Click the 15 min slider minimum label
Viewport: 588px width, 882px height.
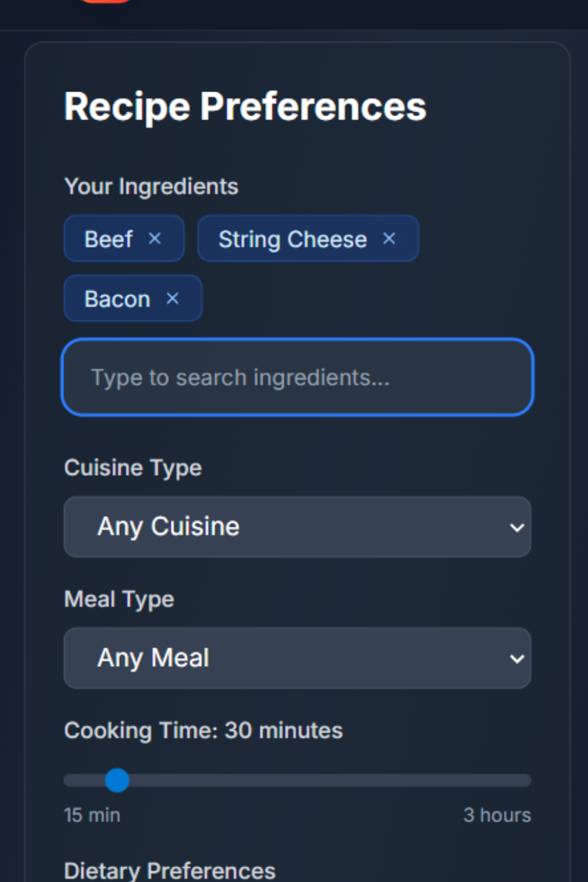point(92,815)
